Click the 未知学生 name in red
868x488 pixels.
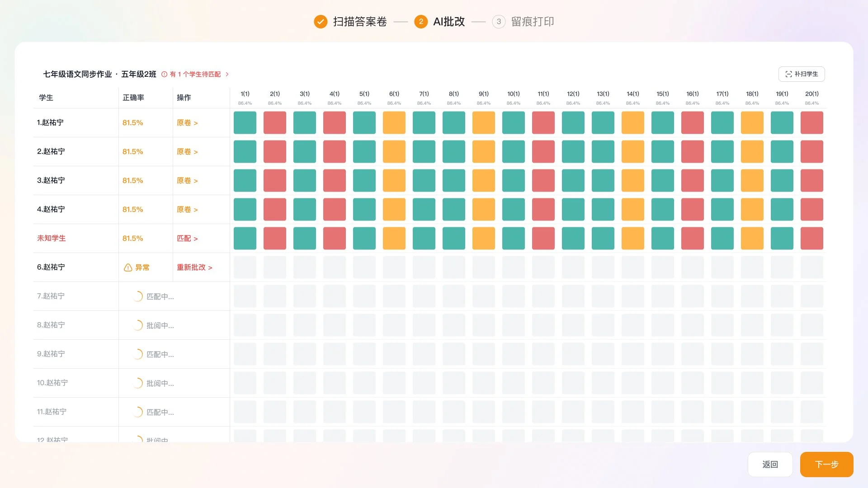(x=52, y=238)
